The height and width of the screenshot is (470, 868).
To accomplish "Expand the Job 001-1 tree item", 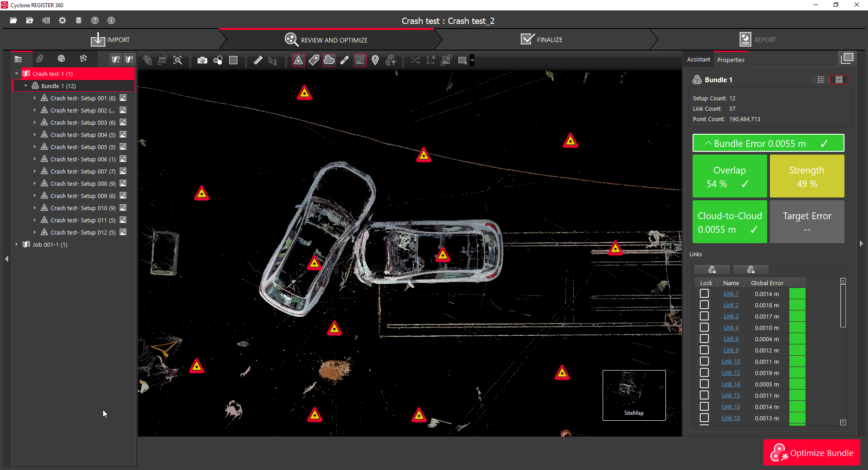I will [17, 244].
